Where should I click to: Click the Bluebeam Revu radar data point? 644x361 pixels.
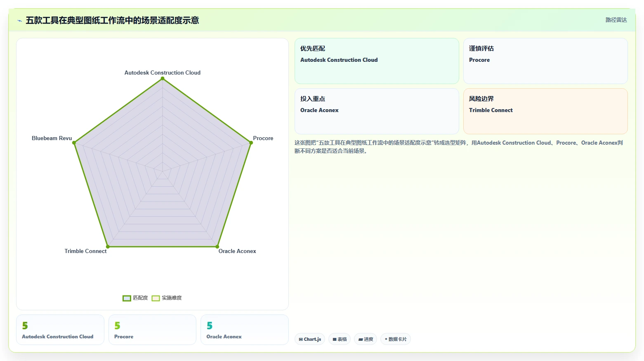[x=74, y=143]
